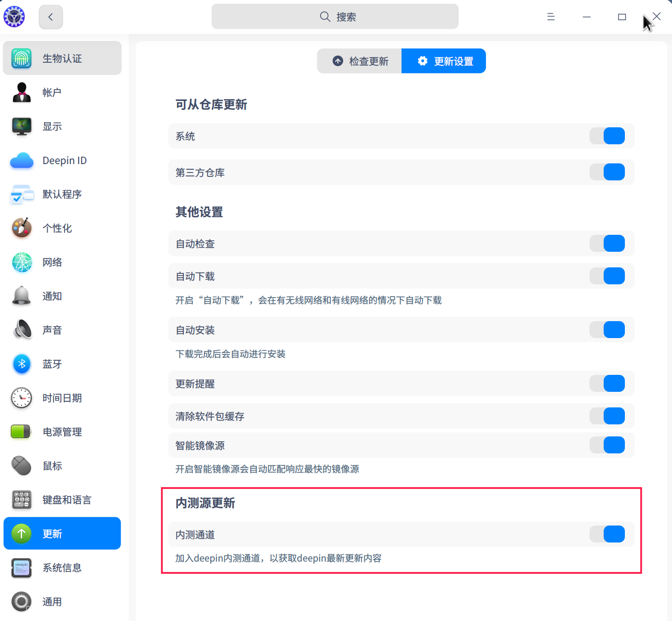The height and width of the screenshot is (621, 672).
Task: Close the Control Center window
Action: [x=656, y=17]
